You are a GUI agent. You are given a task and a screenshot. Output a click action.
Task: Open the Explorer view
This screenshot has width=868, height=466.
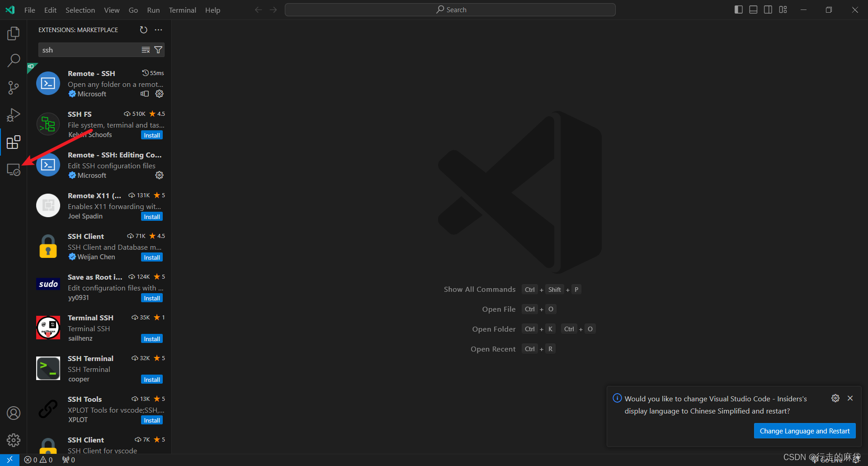click(x=14, y=33)
